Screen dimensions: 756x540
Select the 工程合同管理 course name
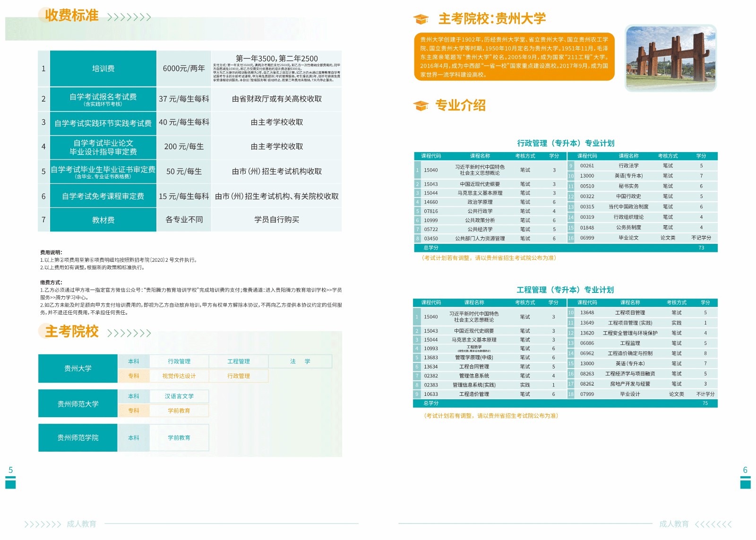(474, 367)
